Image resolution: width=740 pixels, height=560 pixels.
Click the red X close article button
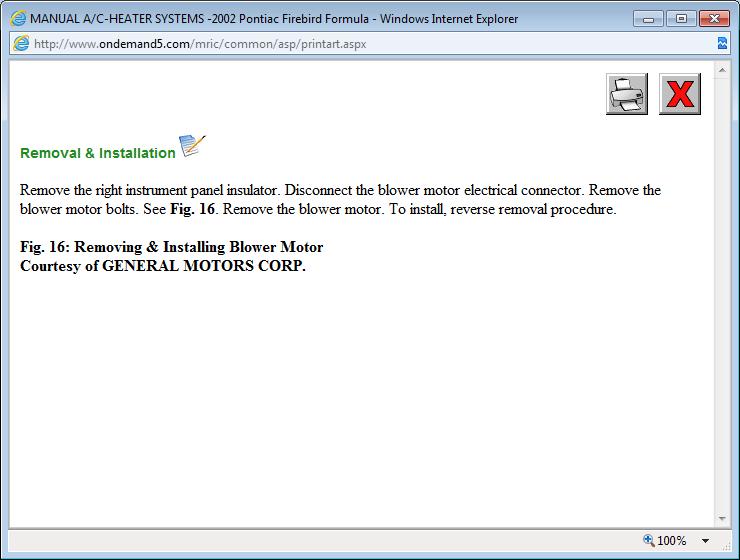coord(680,94)
